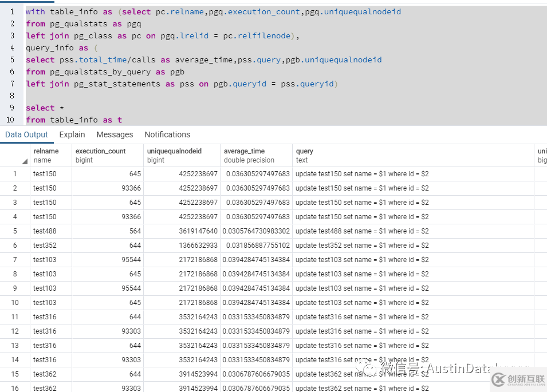Place cursor on 'select *' line
Image resolution: width=547 pixels, height=392 pixels.
[45, 108]
